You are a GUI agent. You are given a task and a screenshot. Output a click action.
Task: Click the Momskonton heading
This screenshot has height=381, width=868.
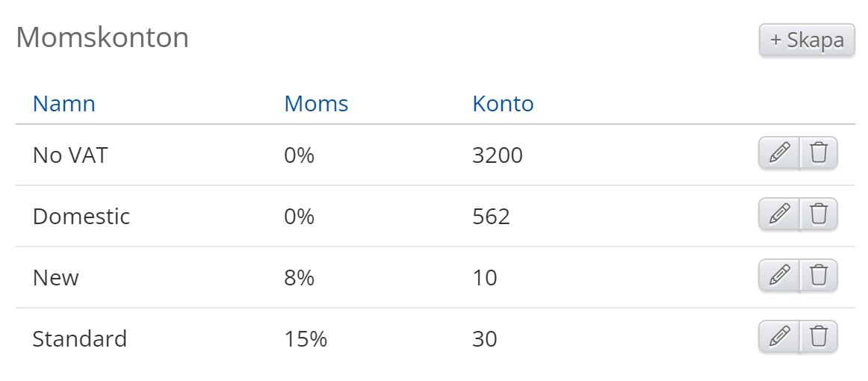[102, 37]
